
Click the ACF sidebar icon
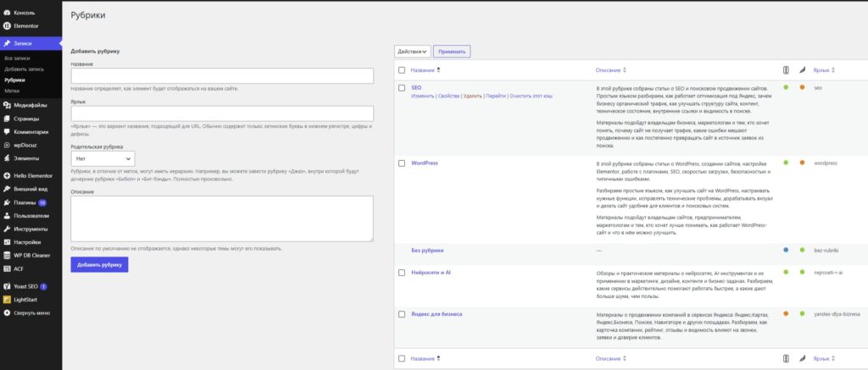tap(7, 268)
